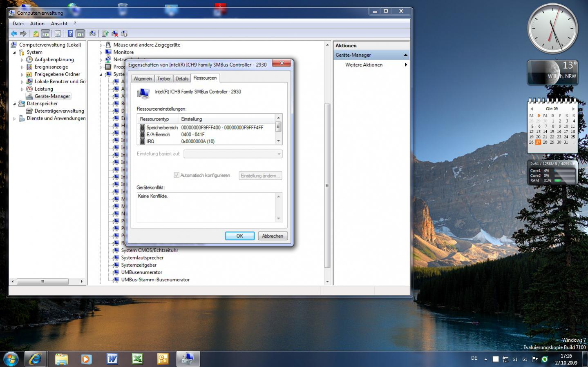
Task: Click the Update driver software toolbar icon
Action: [x=105, y=33]
